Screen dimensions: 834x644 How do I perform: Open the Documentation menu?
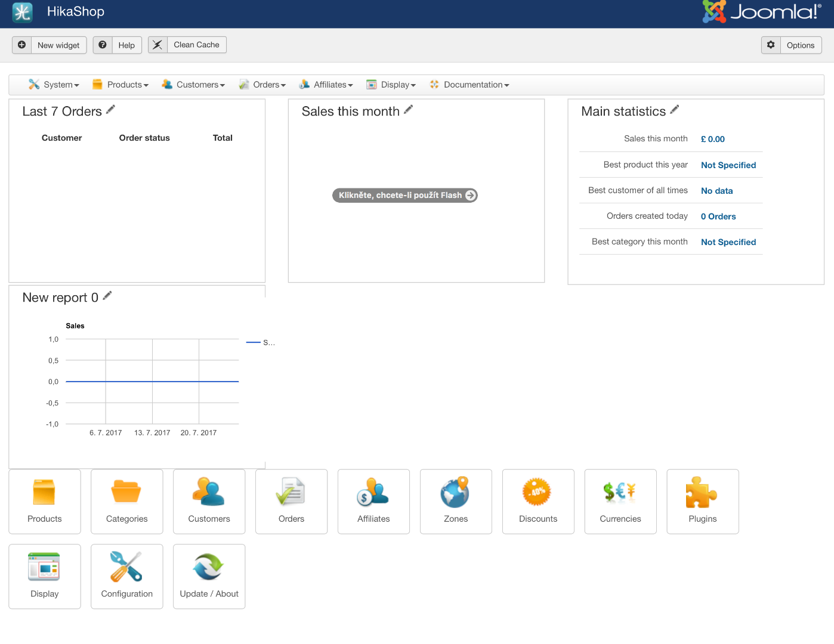[469, 85]
